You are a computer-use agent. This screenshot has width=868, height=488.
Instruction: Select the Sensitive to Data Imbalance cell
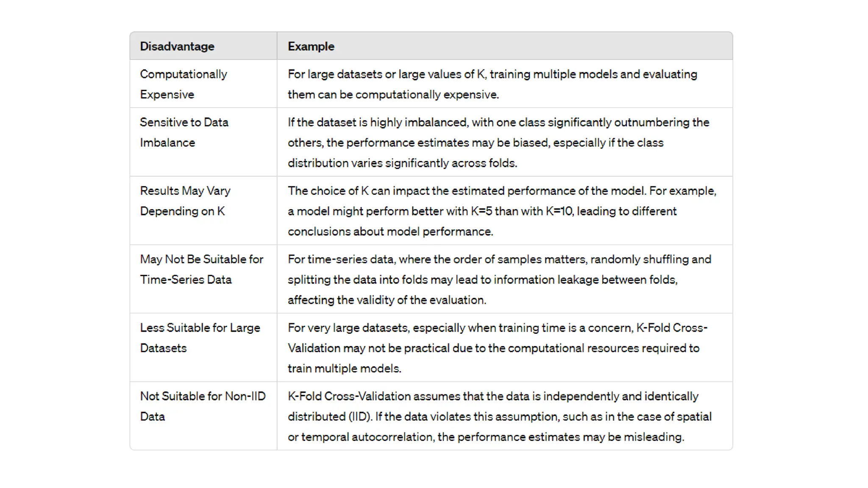[x=184, y=132]
